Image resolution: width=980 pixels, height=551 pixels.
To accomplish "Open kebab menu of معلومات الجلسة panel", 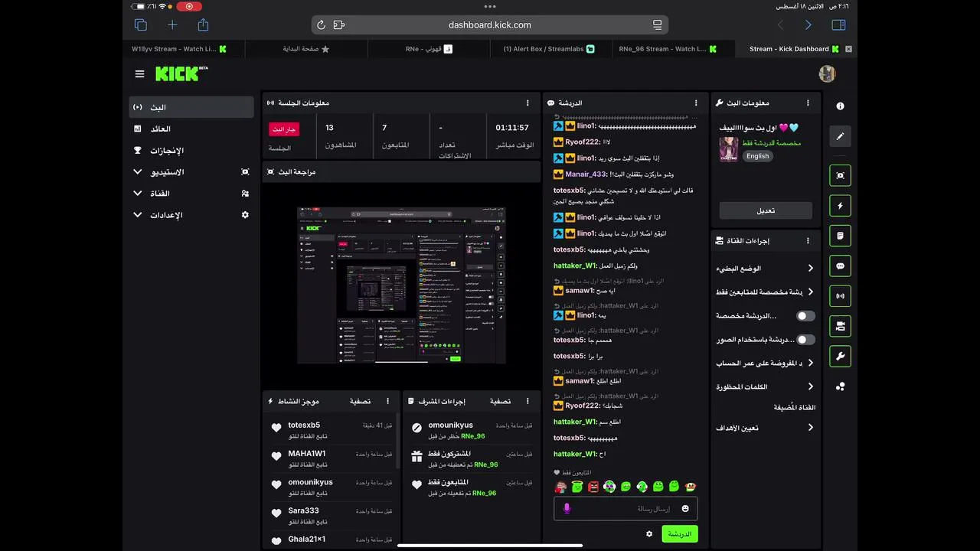I will [528, 103].
